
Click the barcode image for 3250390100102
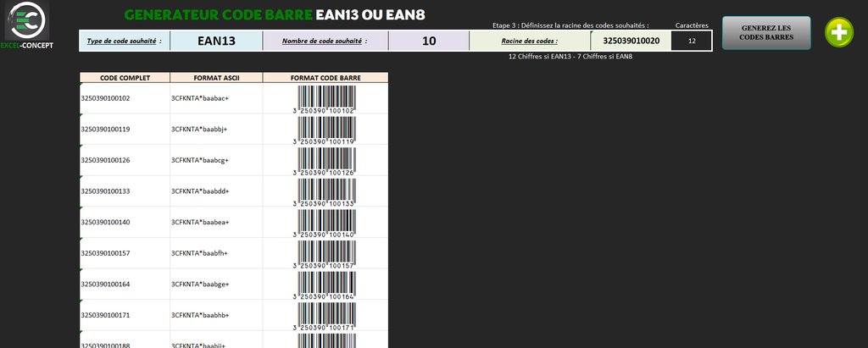tap(325, 100)
